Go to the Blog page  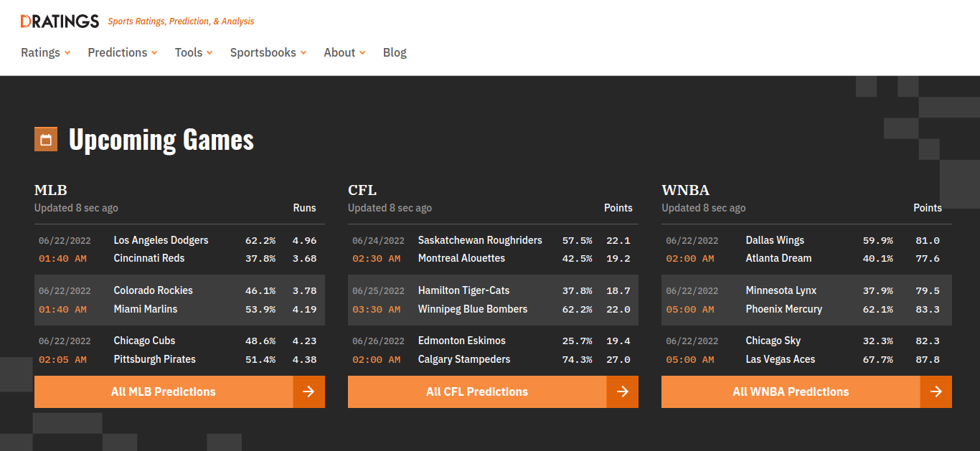(395, 52)
